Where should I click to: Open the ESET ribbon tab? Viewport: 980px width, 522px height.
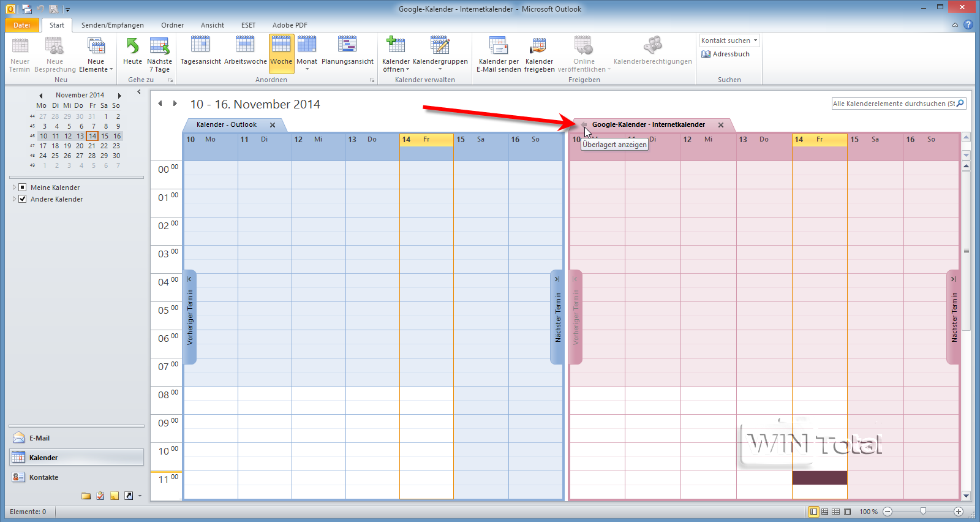click(248, 25)
